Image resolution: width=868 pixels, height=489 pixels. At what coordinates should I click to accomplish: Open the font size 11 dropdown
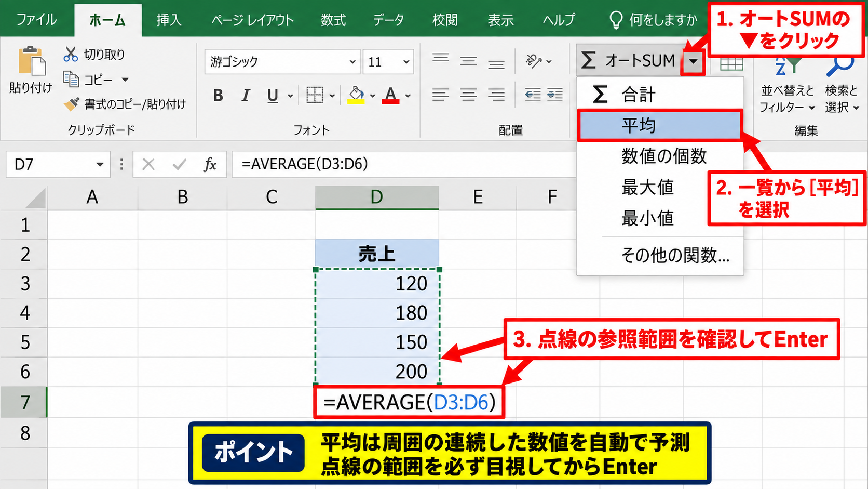point(406,62)
